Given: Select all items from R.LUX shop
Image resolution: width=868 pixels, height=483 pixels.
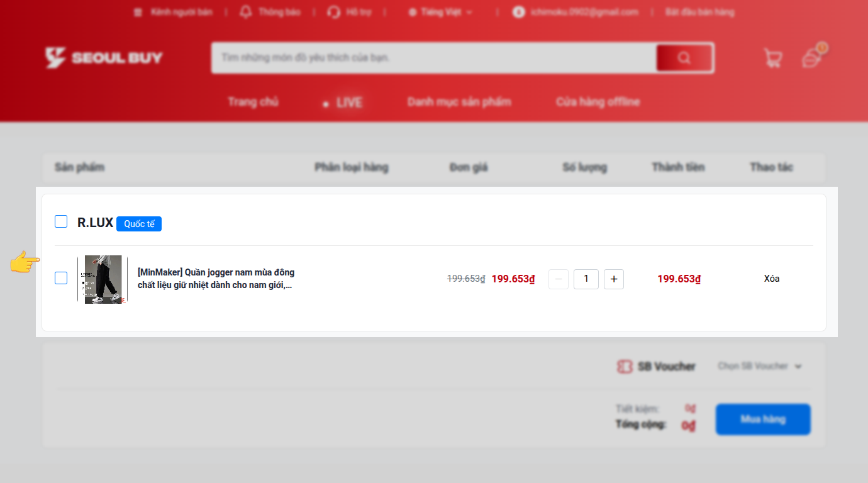Looking at the screenshot, I should pyautogui.click(x=61, y=221).
